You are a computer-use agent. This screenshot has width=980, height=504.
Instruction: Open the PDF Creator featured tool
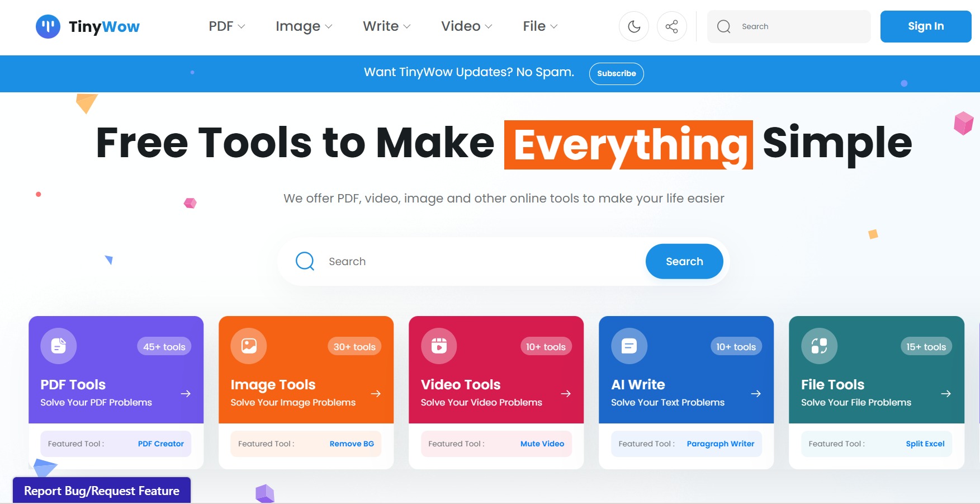[x=161, y=444]
